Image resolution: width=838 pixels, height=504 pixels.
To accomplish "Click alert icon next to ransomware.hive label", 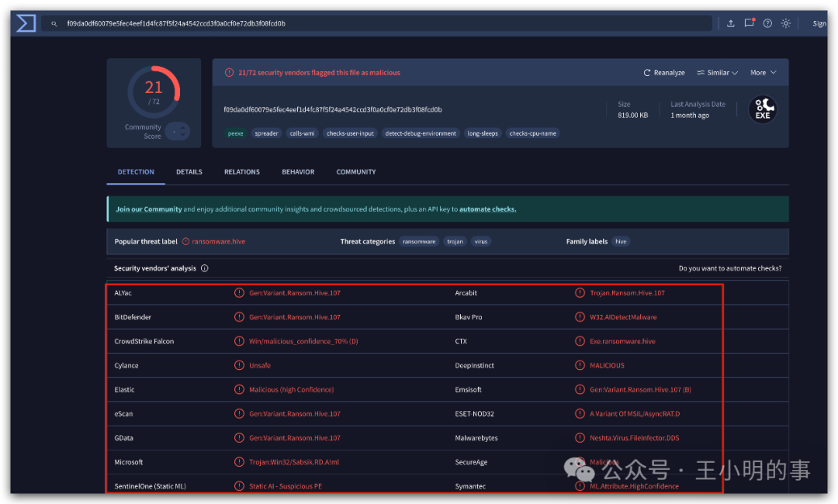I will (185, 242).
